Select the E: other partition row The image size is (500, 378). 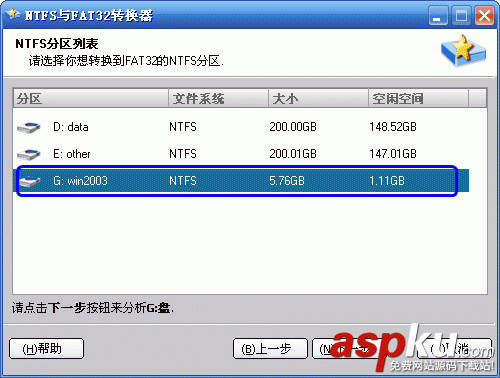(x=241, y=154)
